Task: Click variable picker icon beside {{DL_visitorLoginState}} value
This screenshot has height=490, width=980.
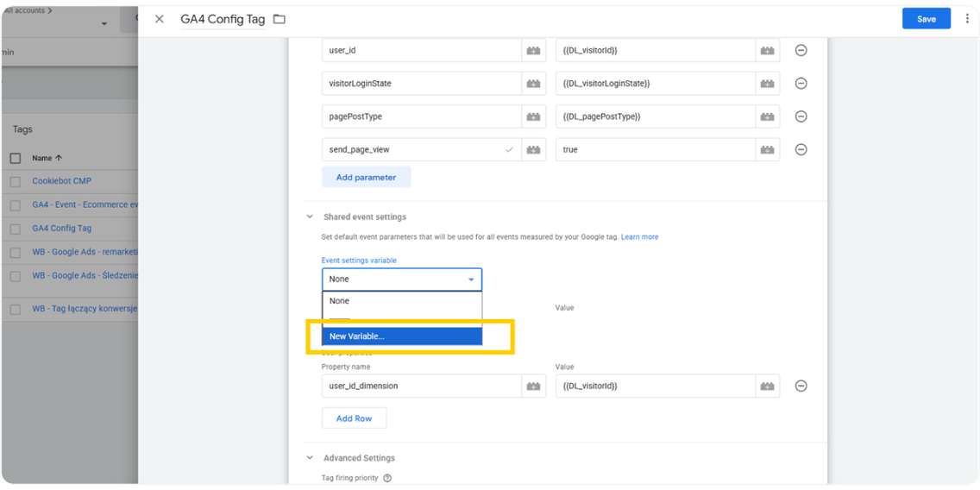Action: coord(767,84)
